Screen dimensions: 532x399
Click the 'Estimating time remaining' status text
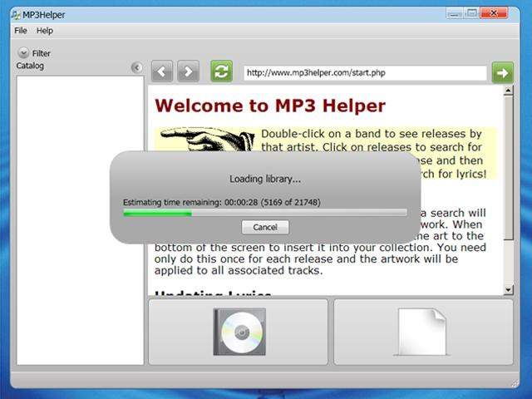[222, 202]
